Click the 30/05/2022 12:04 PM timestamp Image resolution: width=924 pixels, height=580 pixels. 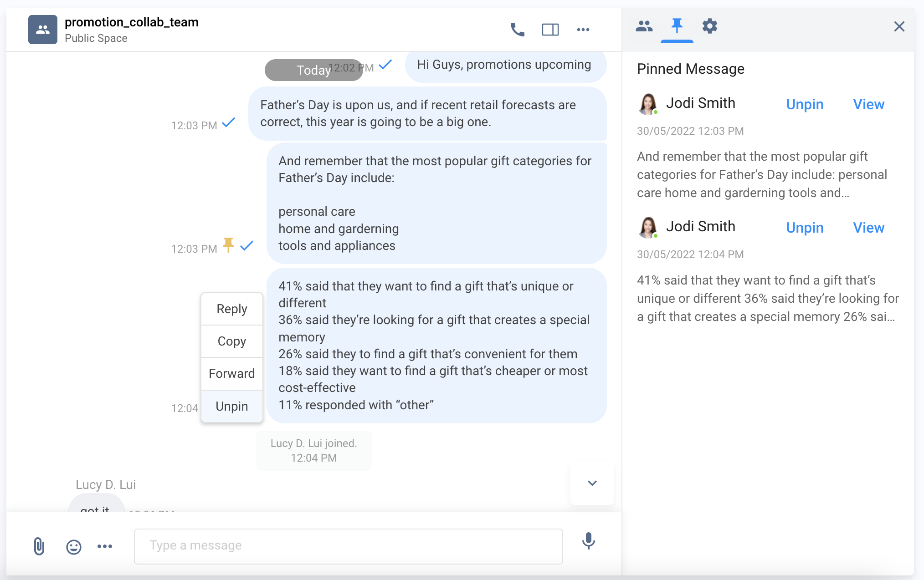[690, 254]
